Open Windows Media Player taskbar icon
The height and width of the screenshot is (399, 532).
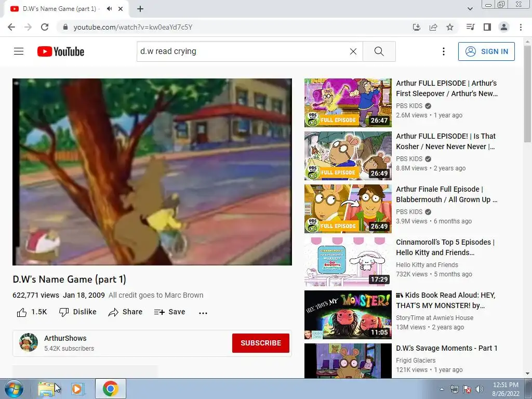[77, 389]
